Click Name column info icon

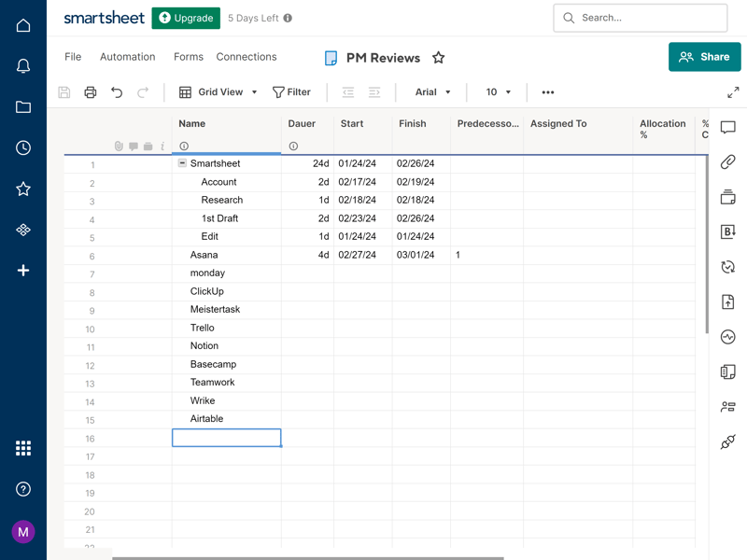click(184, 147)
